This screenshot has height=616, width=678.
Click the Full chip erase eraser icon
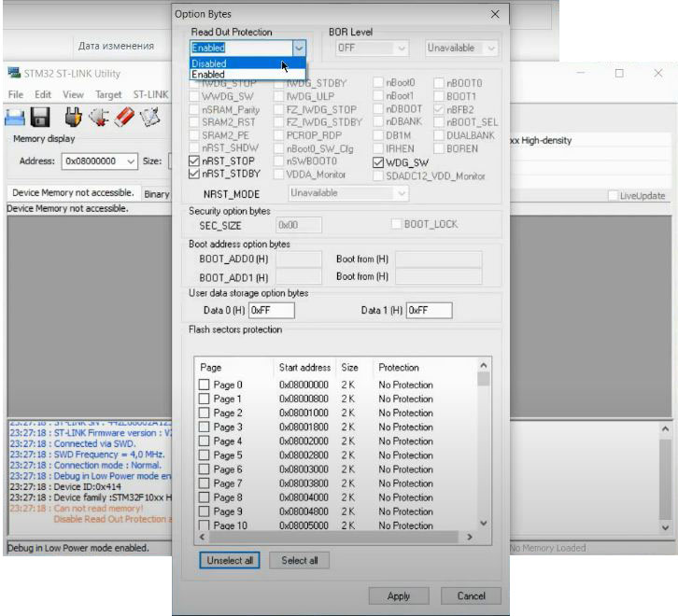(x=124, y=117)
